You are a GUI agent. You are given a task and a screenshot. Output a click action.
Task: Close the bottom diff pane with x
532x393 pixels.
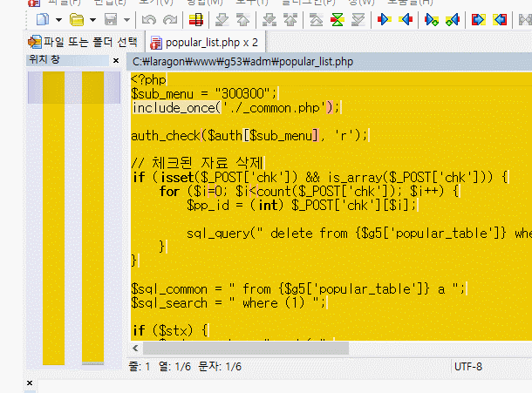(30, 383)
